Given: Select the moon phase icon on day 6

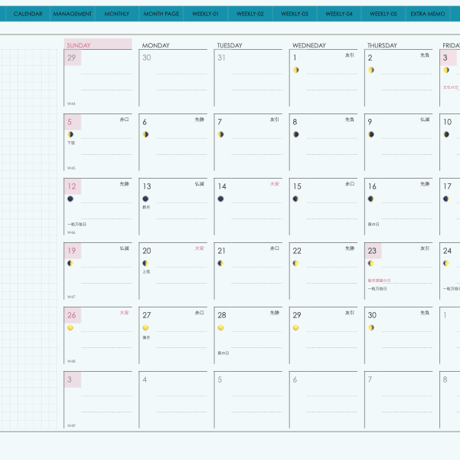Looking at the screenshot, I should point(146,134).
